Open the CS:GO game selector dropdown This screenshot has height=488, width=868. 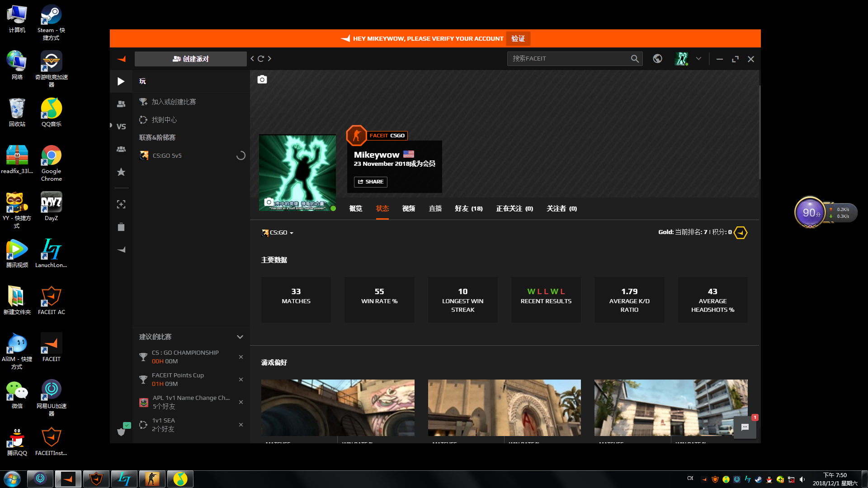click(x=278, y=233)
